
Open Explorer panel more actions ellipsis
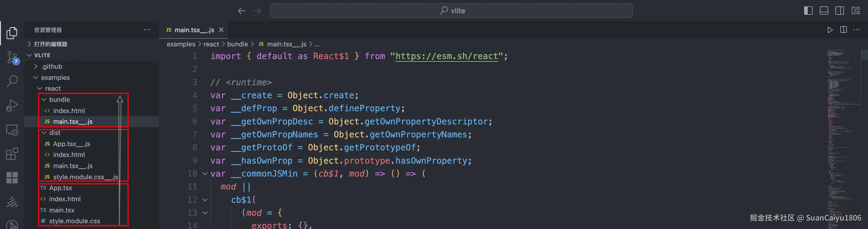[x=147, y=30]
